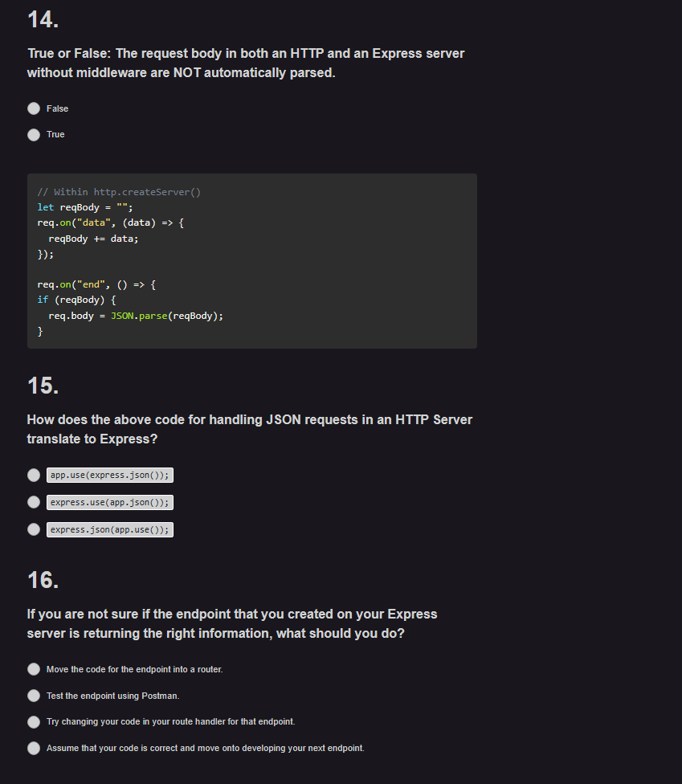Click the 'True or False' question text
This screenshot has width=682, height=784.
pos(245,63)
